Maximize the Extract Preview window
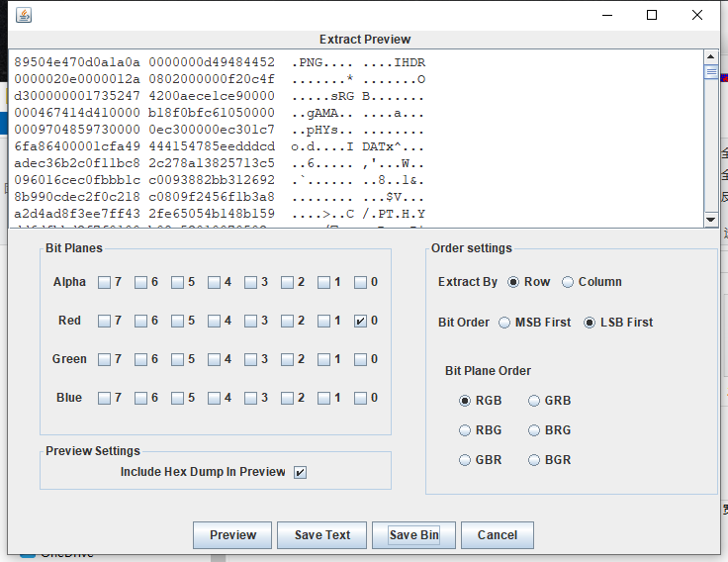This screenshot has height=562, width=728. (x=652, y=15)
